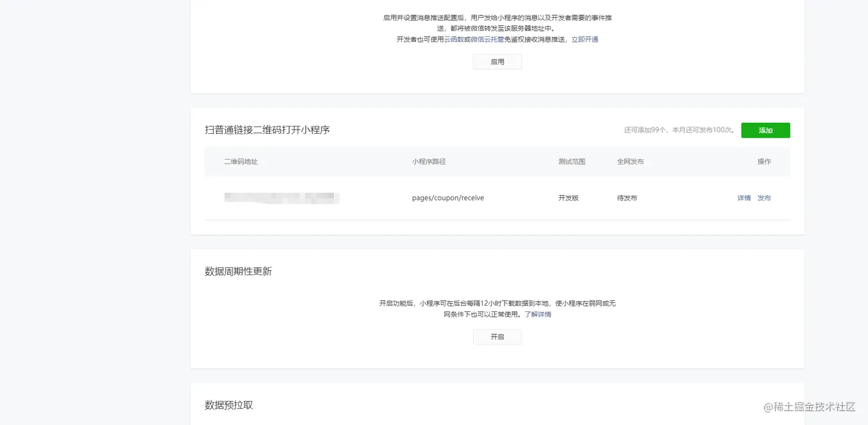Click the 数据周期性更新 heading
This screenshot has height=425, width=868.
(x=238, y=271)
